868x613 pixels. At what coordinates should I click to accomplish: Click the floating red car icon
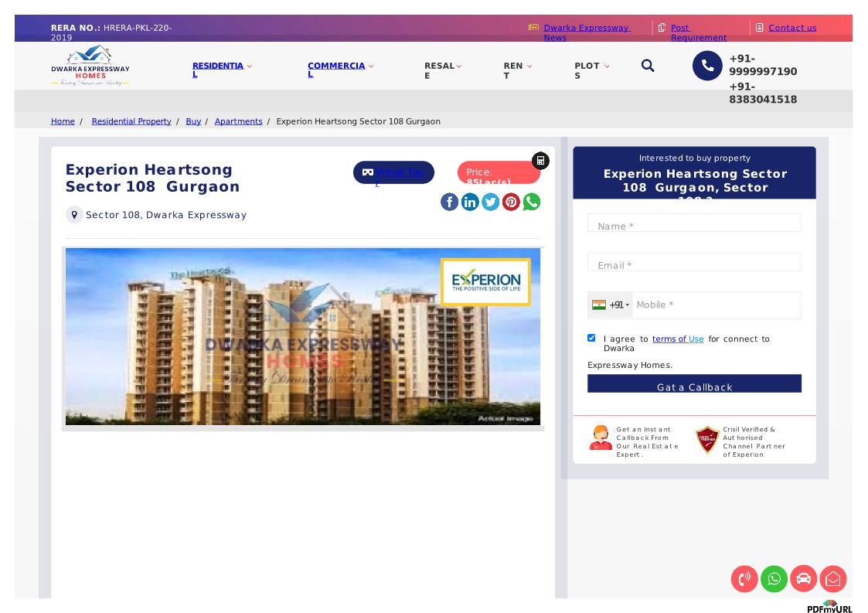pos(803,579)
